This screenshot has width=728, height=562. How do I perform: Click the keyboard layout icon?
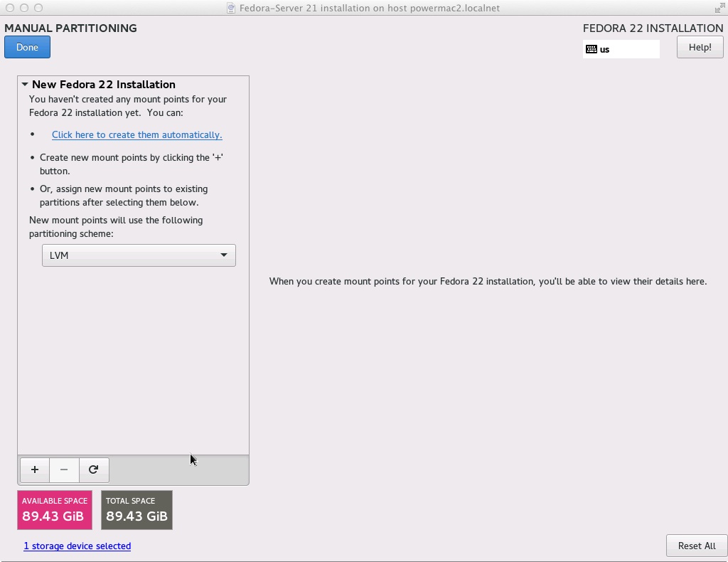tap(591, 49)
